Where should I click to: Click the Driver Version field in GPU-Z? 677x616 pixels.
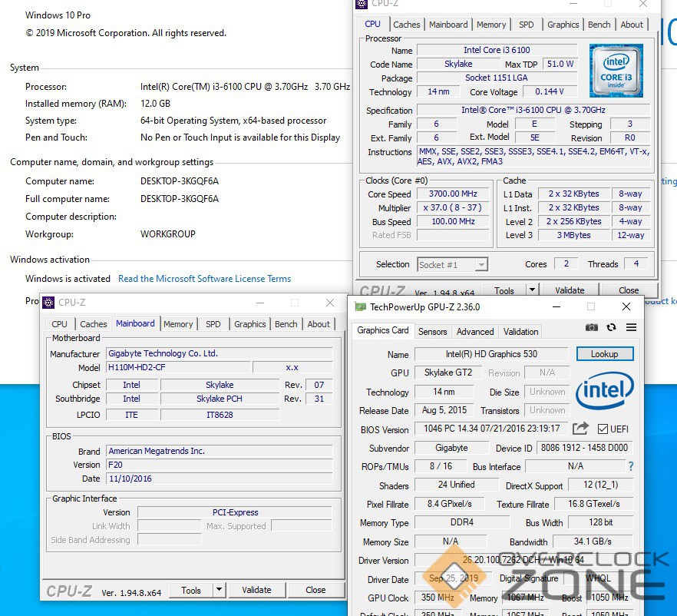[523, 560]
